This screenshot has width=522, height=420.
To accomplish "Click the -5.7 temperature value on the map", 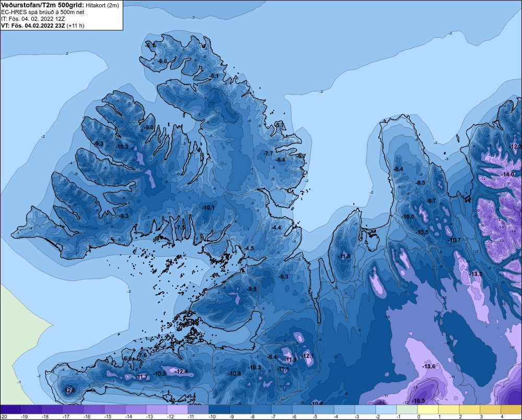I will tap(280, 125).
